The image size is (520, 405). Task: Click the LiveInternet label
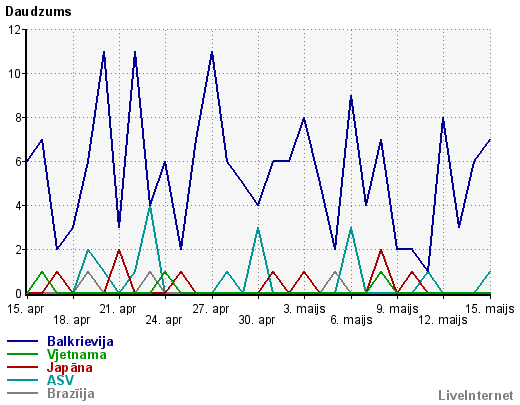click(476, 396)
